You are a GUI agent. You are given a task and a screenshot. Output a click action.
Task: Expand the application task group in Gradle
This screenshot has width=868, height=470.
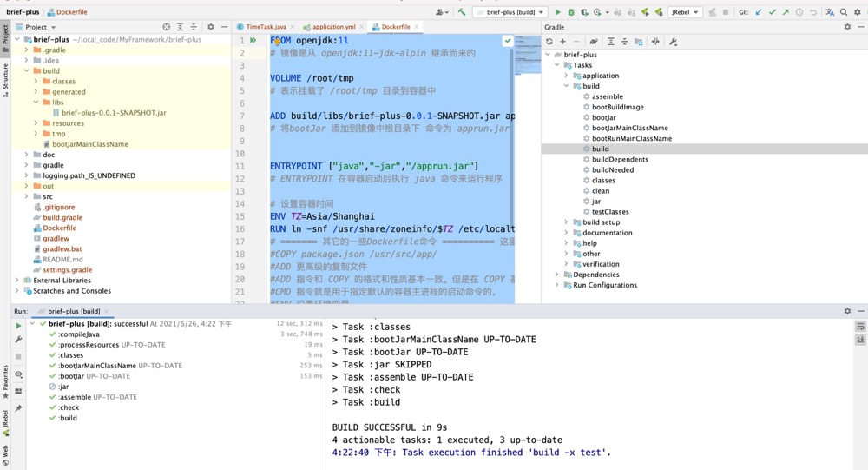[x=567, y=76]
